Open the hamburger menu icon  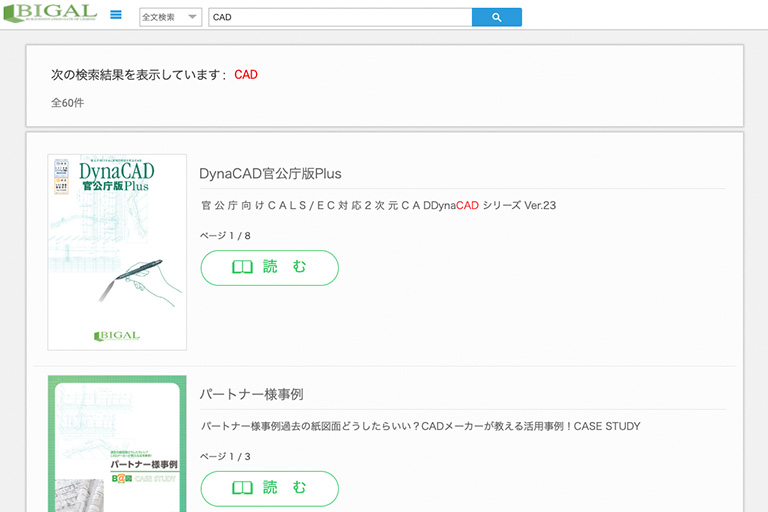pos(116,15)
